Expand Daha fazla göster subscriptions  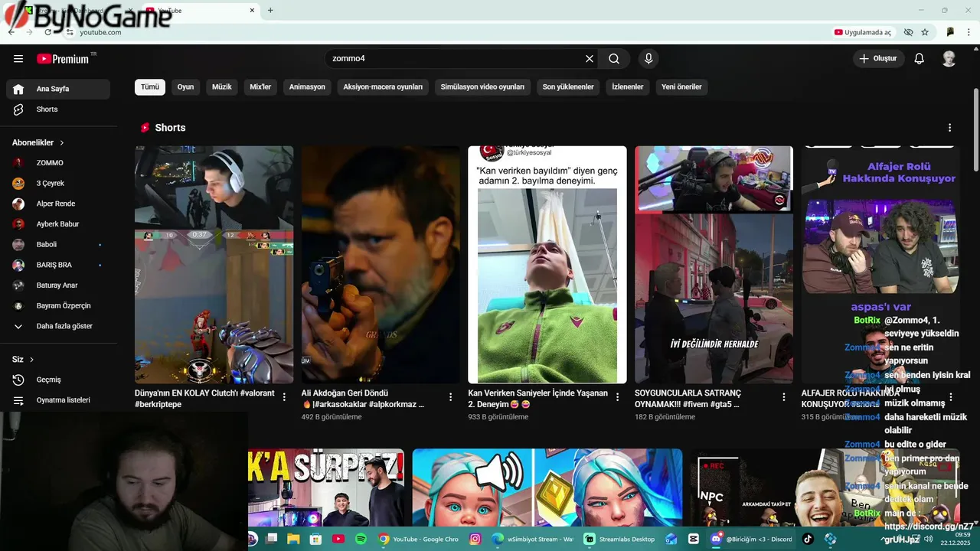(58, 326)
